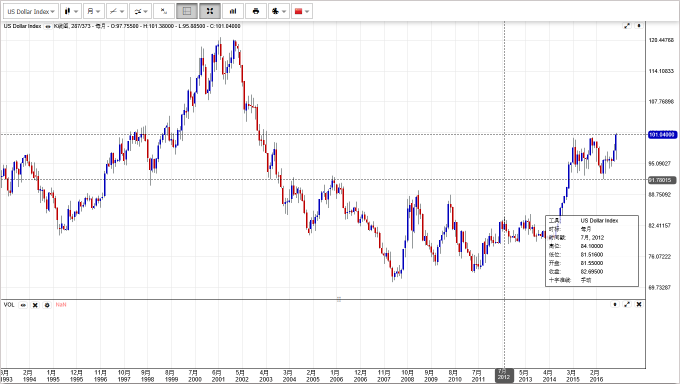Click the 5月 2002 time axis label
This screenshot has width=680, height=384.
tap(242, 376)
